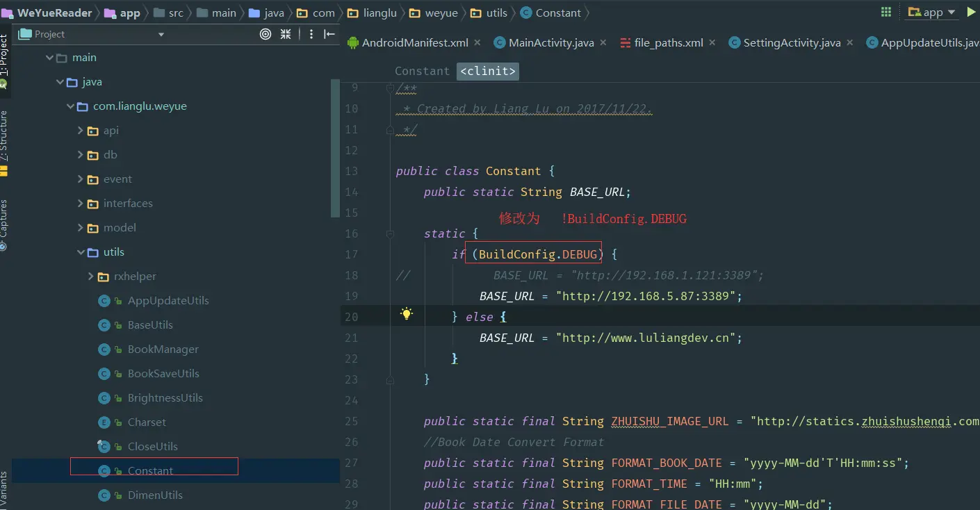The width and height of the screenshot is (980, 510).
Task: Place cursor in BuildConfig.DEBUG on line 17
Action: pos(538,254)
